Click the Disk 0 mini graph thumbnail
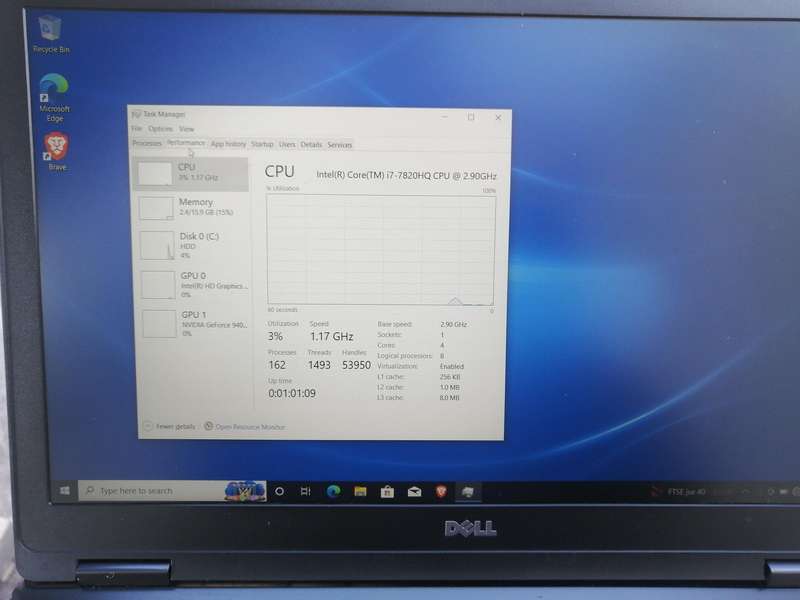This screenshot has width=800, height=600. 158,245
